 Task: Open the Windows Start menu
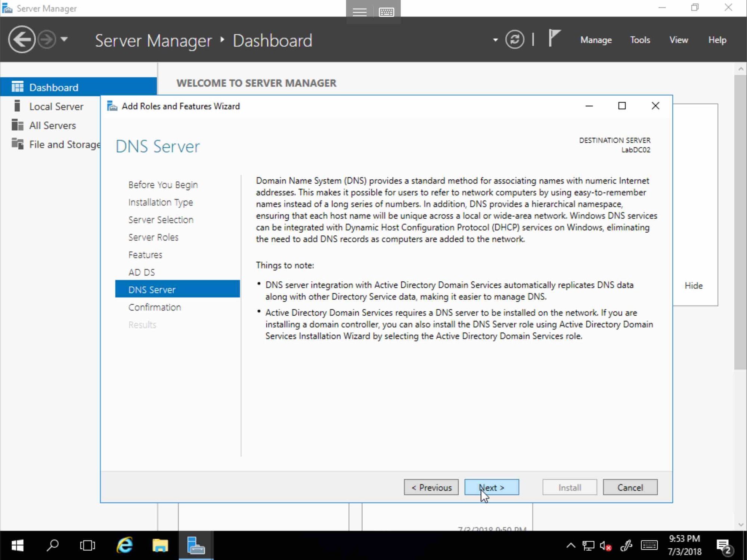pyautogui.click(x=17, y=545)
